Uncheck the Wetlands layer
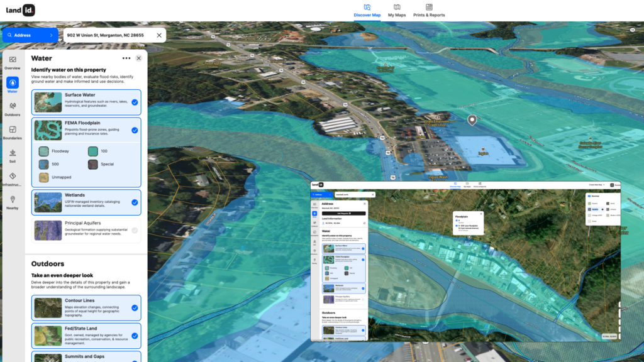 coord(135,202)
